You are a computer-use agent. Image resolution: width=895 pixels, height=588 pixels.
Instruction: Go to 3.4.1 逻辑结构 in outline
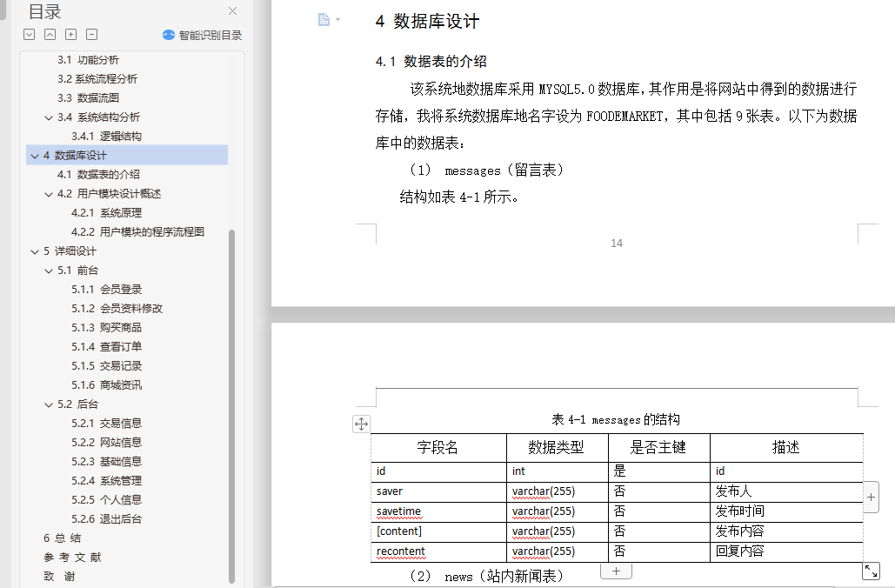click(x=106, y=137)
